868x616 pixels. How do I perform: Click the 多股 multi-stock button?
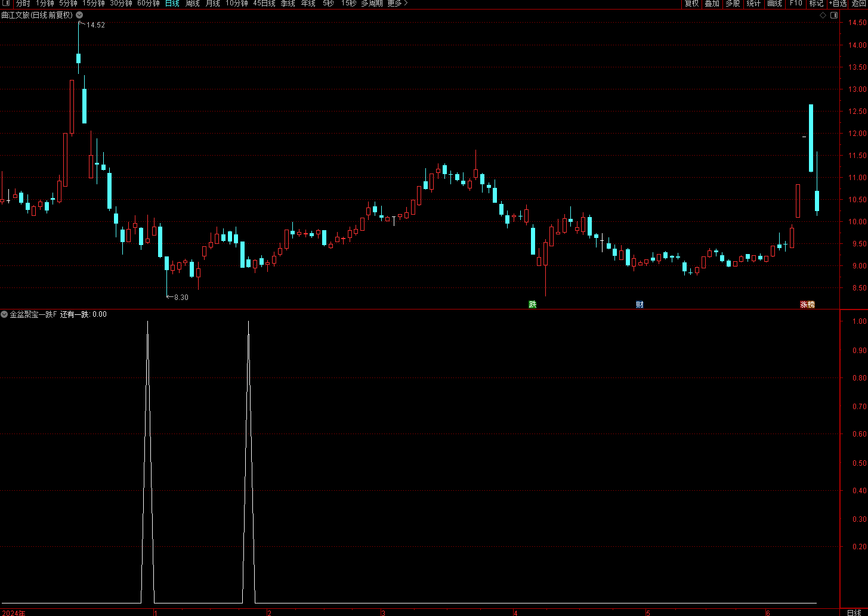[733, 4]
